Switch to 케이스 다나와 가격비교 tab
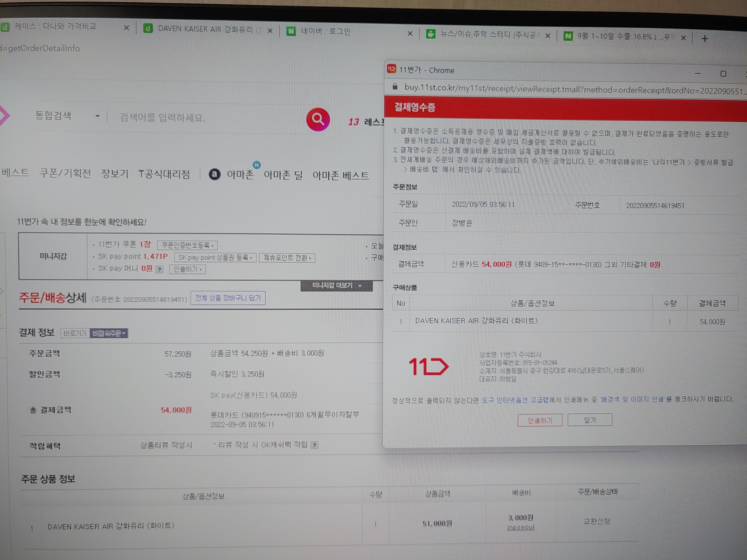 click(56, 26)
